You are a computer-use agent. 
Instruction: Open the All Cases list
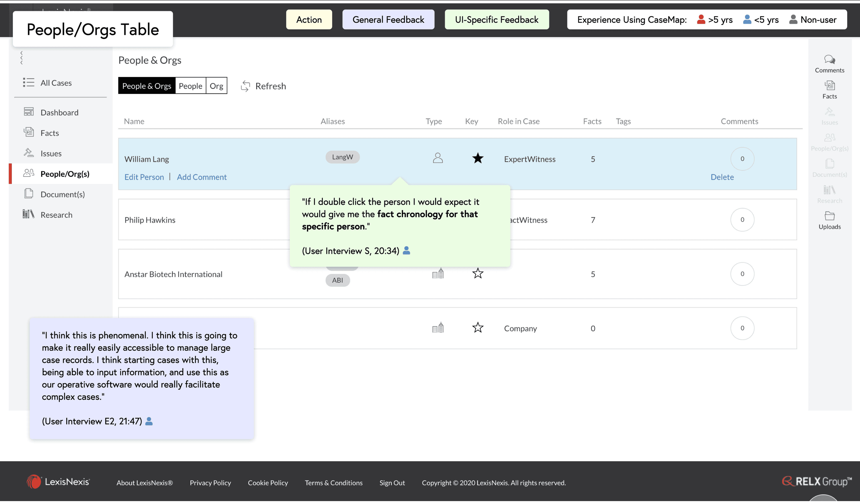(x=56, y=83)
